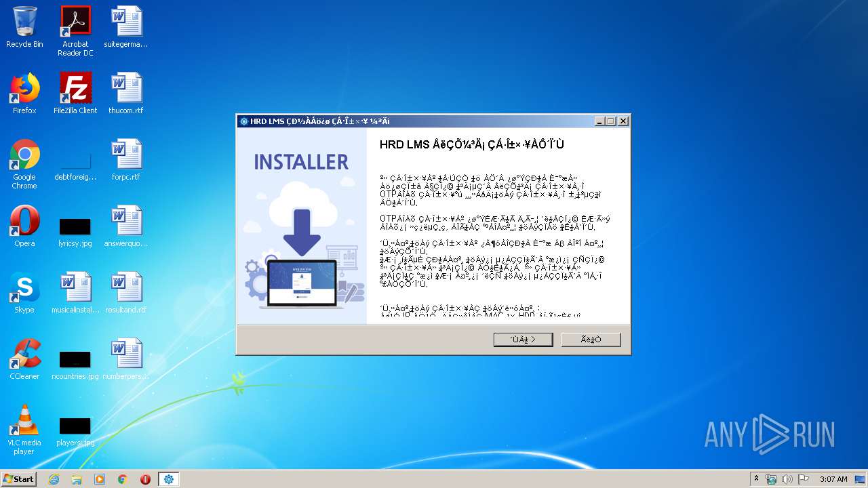Open Chrome from the taskbar
Viewport: 868px width, 488px height.
123,479
